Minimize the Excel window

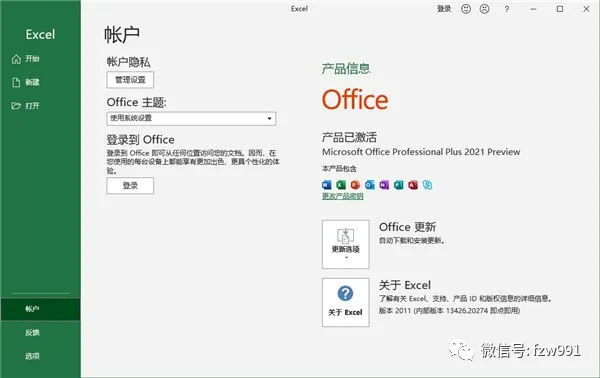[x=533, y=9]
